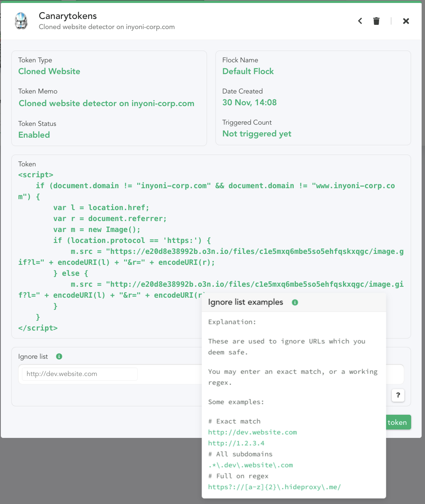425x504 pixels.
Task: Click info icon beside Ignore list label
Action: (x=59, y=357)
